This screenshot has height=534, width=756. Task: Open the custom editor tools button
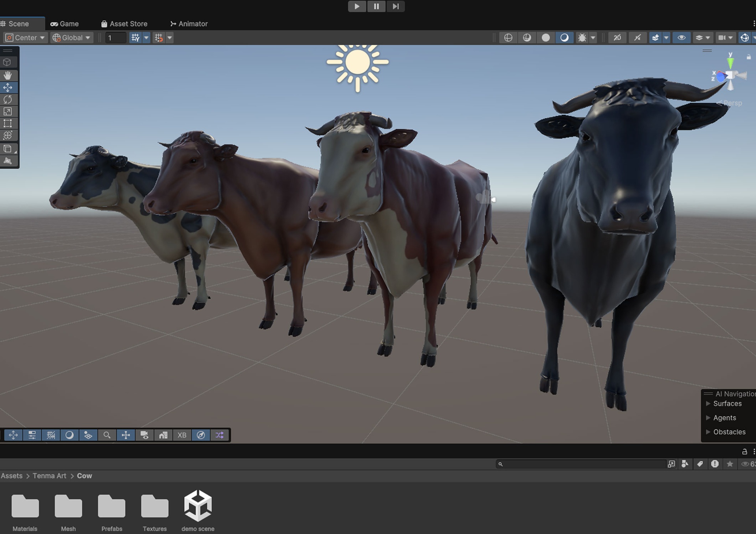tap(8, 149)
